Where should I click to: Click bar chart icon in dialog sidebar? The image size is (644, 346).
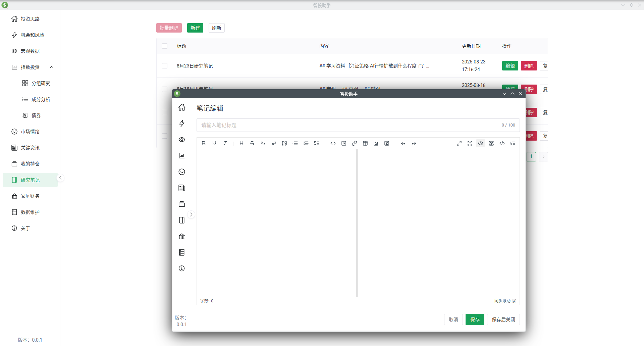pyautogui.click(x=182, y=156)
